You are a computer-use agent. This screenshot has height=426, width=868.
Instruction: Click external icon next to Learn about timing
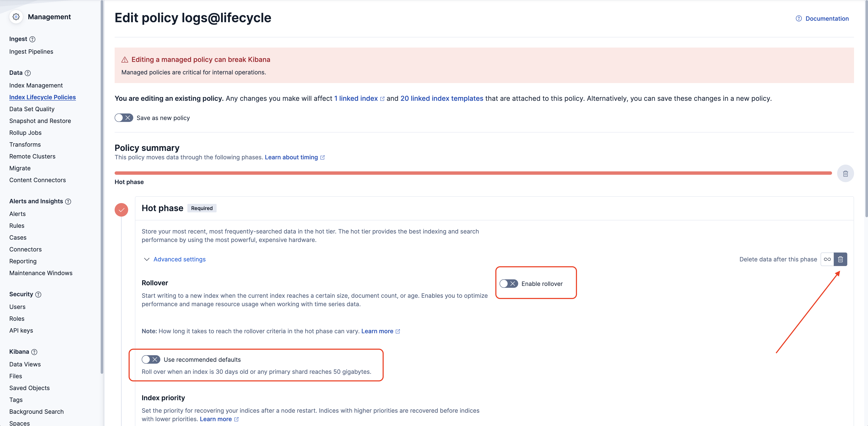[323, 158]
